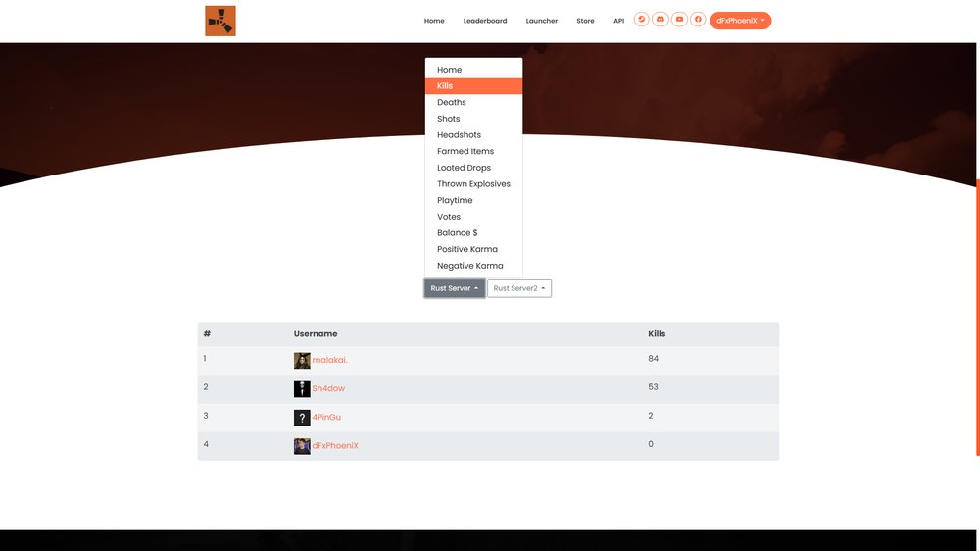
Task: Go to Home in the top navigation
Action: [x=434, y=21]
